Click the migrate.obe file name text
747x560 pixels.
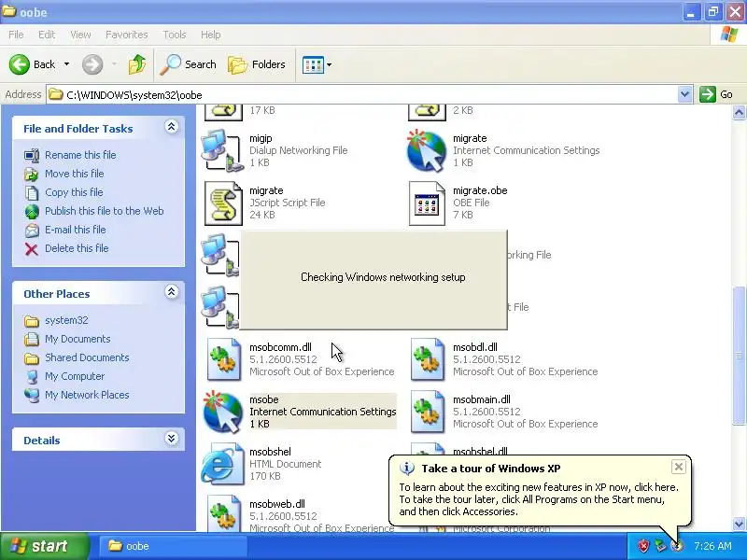tap(480, 190)
